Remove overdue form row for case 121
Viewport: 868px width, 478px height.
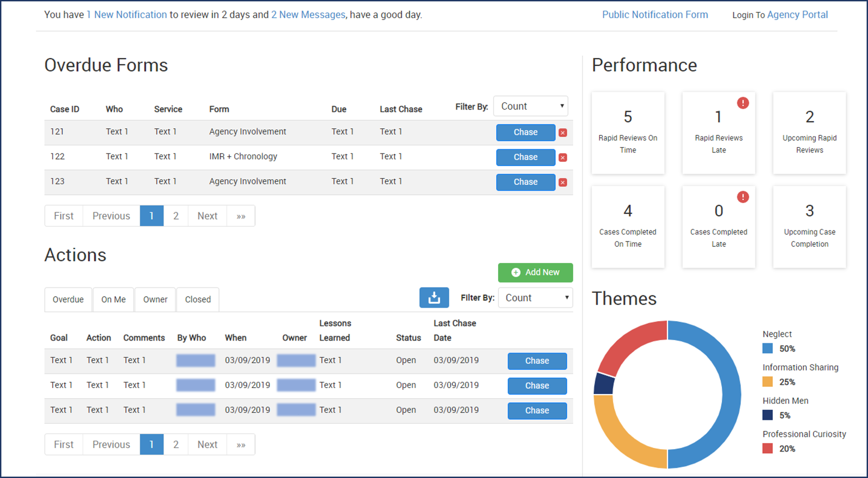coord(563,133)
